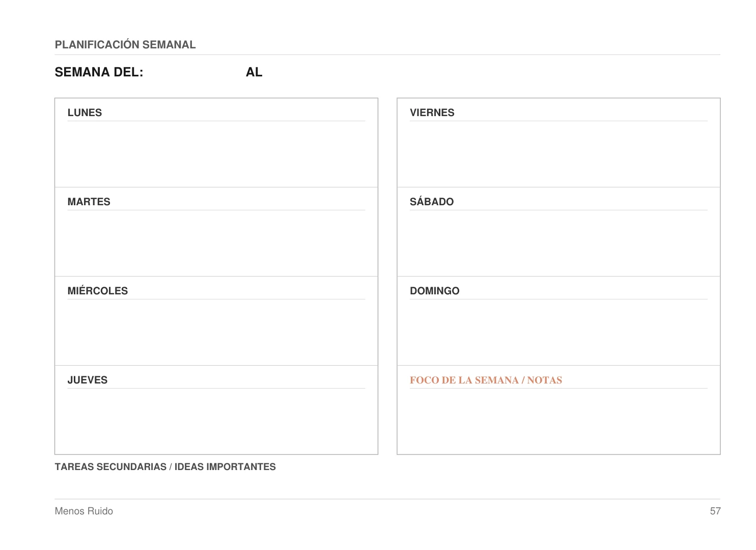This screenshot has width=756, height=550.
Task: Click inside the JUEVES notes area
Action: tap(216, 421)
